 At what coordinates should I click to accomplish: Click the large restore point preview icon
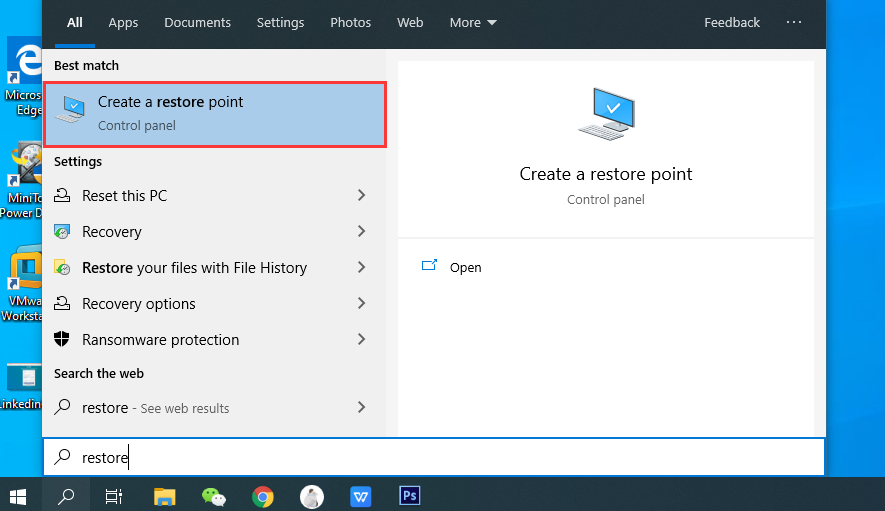(606, 114)
